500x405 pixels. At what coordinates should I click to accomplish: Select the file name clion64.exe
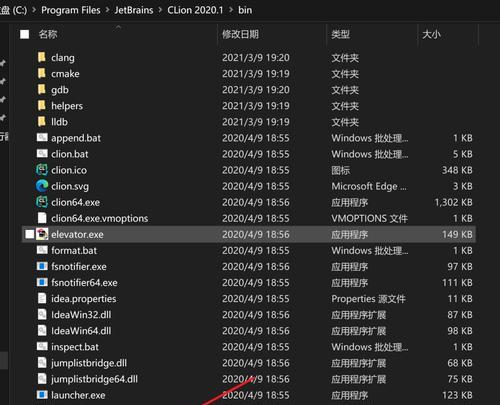(76, 202)
